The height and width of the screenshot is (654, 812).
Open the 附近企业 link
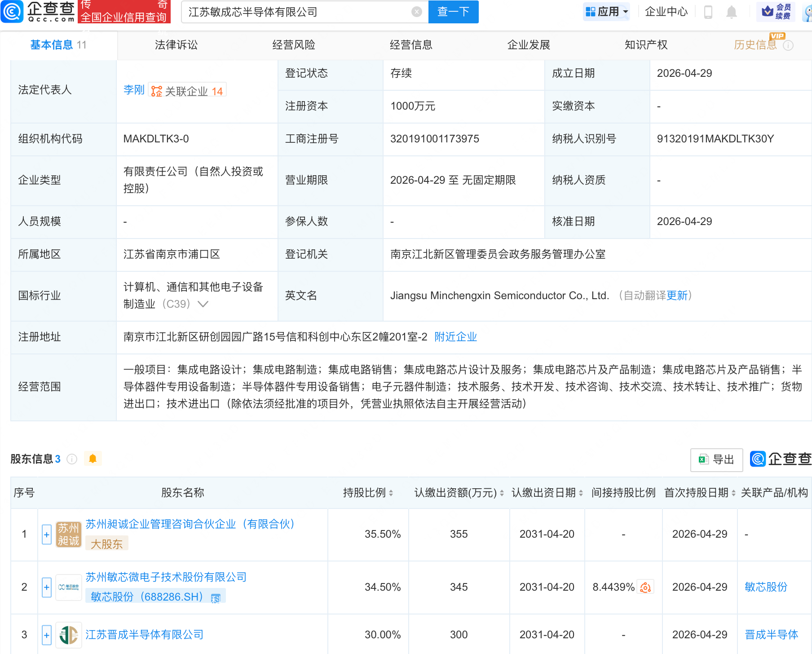click(x=455, y=337)
